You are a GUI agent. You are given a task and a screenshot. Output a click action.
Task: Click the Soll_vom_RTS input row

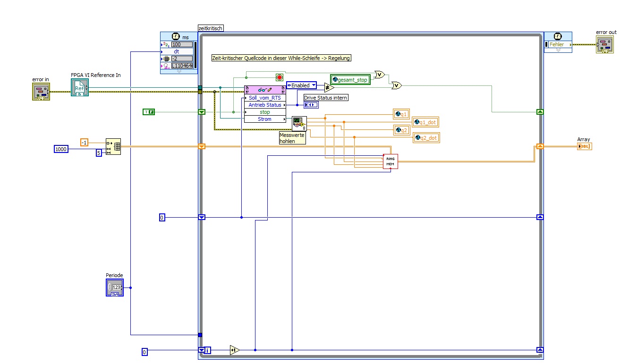265,98
